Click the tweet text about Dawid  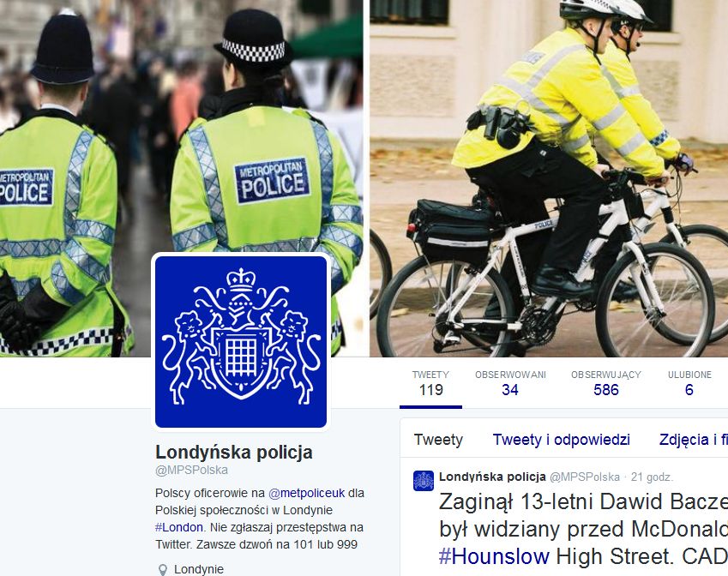pos(583,529)
